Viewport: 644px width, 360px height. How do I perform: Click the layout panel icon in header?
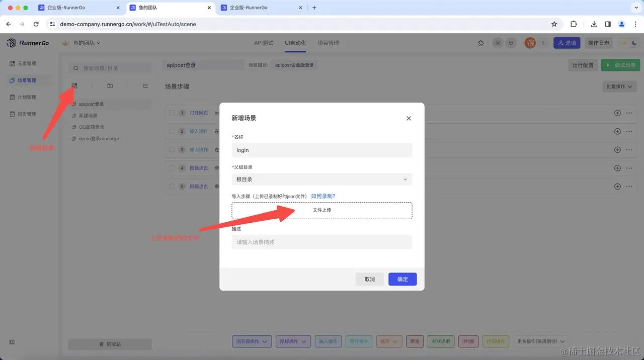tap(498, 43)
